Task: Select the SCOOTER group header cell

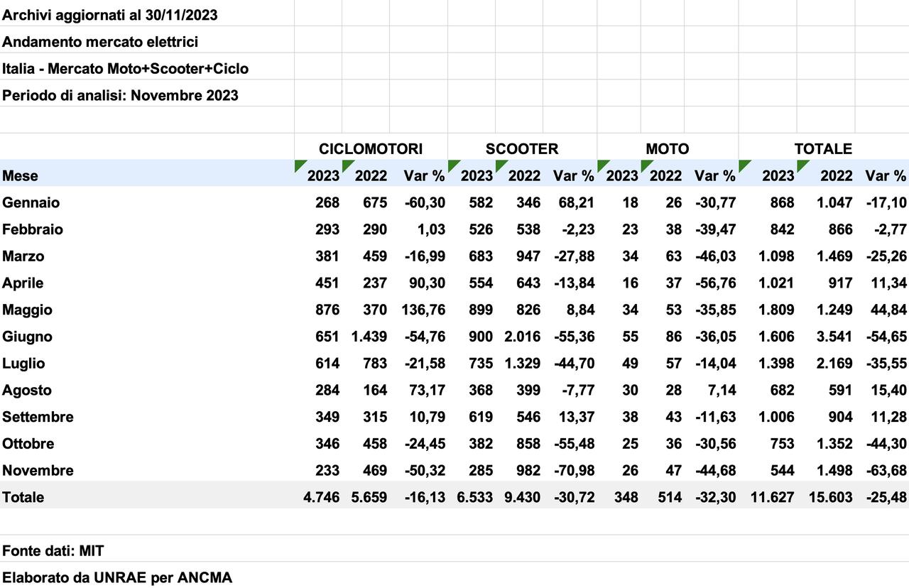Action: (x=522, y=149)
